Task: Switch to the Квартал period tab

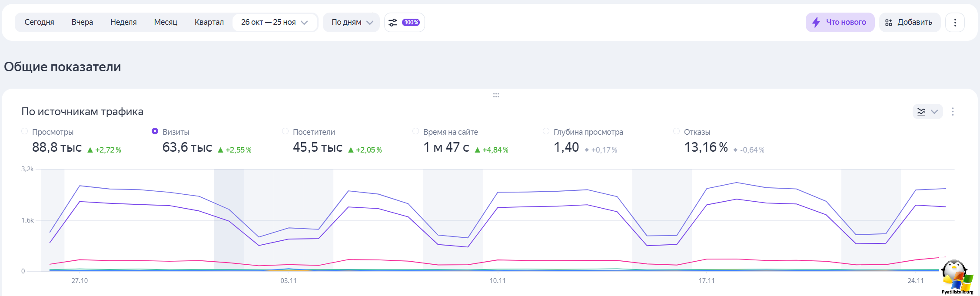Action: [209, 23]
